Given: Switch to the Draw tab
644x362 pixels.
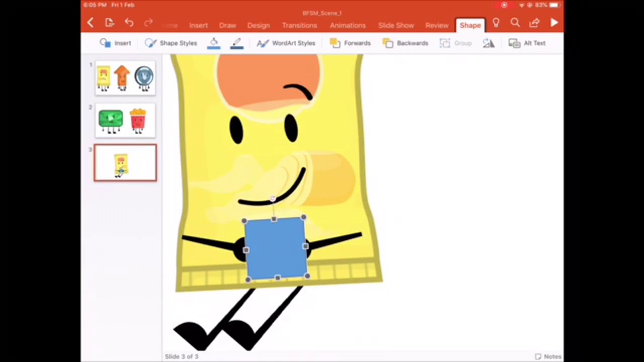Looking at the screenshot, I should pos(227,25).
